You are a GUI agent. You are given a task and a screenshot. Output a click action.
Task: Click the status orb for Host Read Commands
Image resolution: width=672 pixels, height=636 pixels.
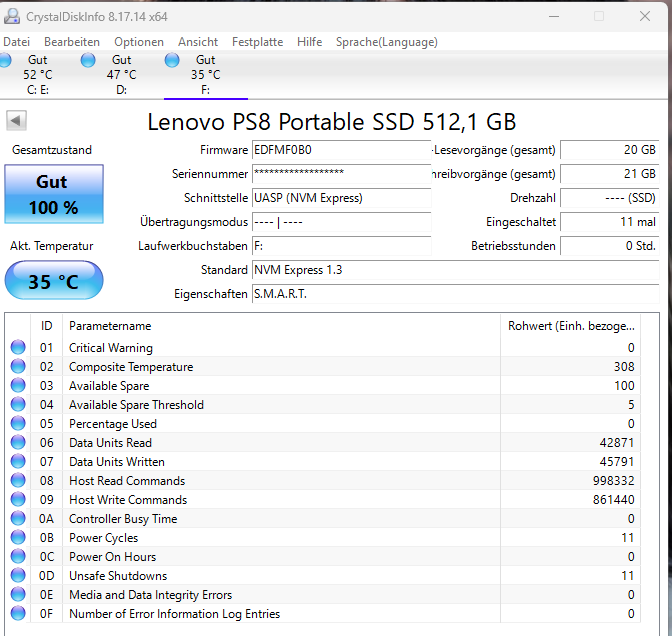[x=18, y=480]
